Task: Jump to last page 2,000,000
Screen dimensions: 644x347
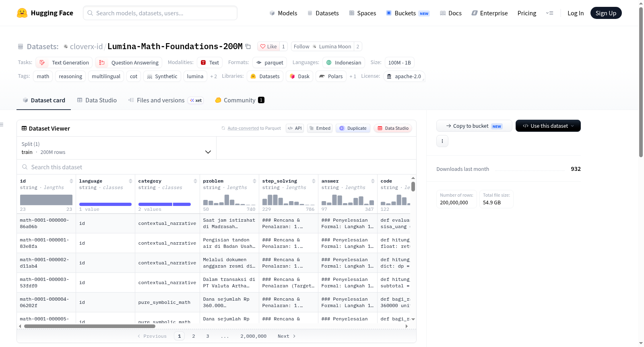Action: pos(254,336)
